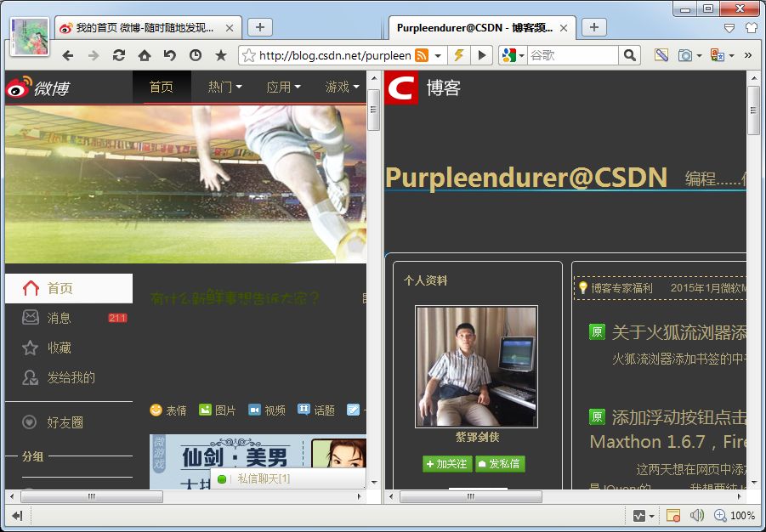Click the screenshot camera icon
The height and width of the screenshot is (532, 766).
685,55
